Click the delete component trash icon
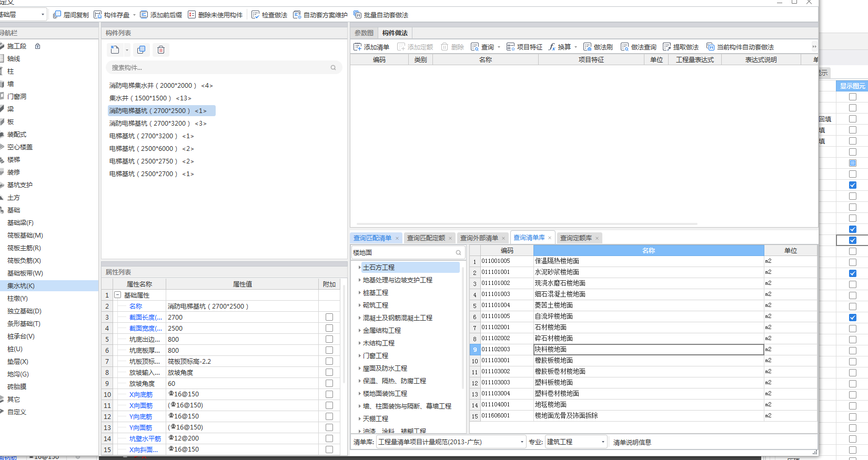This screenshot has width=868, height=460. tap(161, 50)
